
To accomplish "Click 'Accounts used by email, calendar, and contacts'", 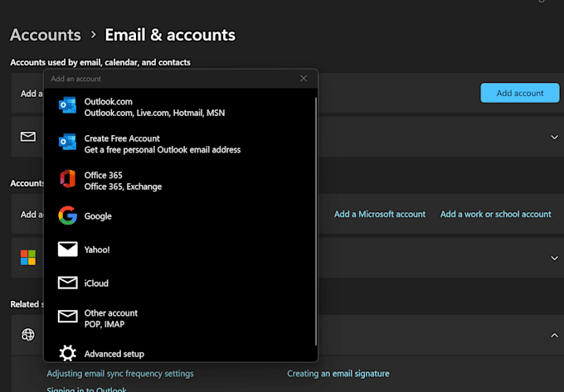I will pos(100,62).
